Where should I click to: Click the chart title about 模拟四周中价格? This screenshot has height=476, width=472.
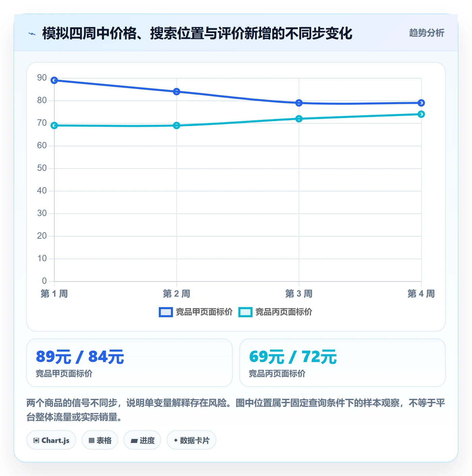197,33
